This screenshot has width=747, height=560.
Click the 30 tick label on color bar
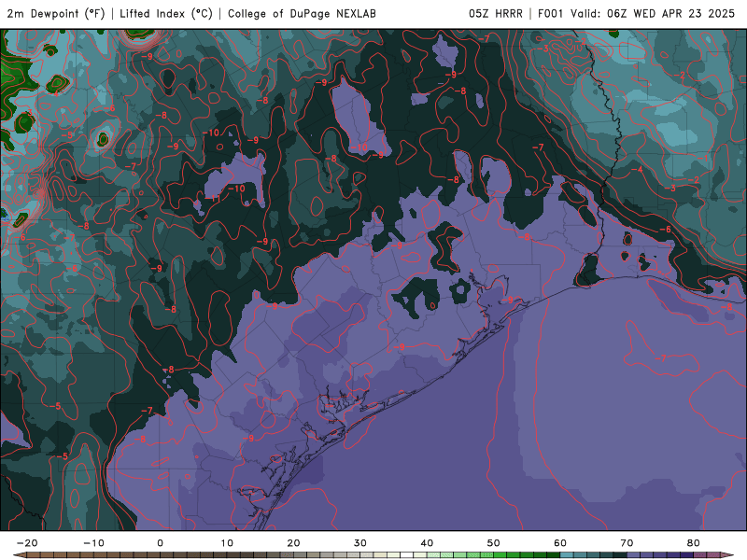click(x=360, y=543)
